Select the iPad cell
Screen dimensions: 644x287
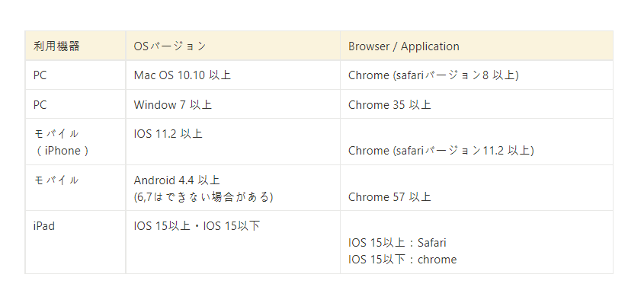click(75, 242)
